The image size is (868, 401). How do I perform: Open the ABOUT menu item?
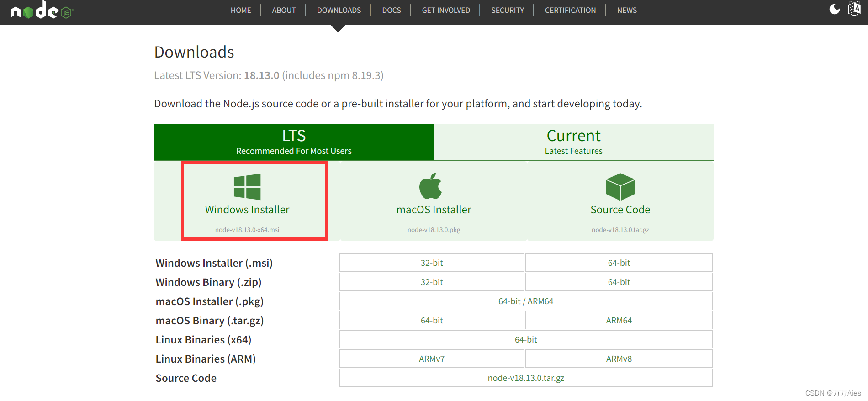[x=284, y=10]
